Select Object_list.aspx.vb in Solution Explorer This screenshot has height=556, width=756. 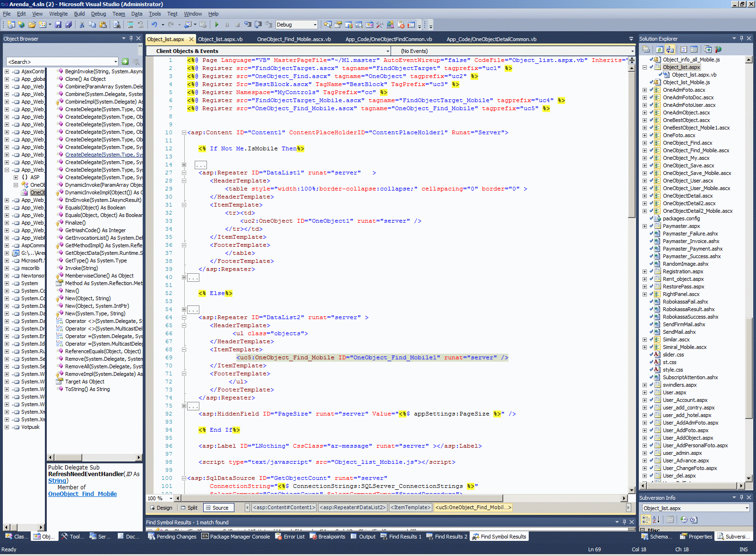[x=694, y=75]
